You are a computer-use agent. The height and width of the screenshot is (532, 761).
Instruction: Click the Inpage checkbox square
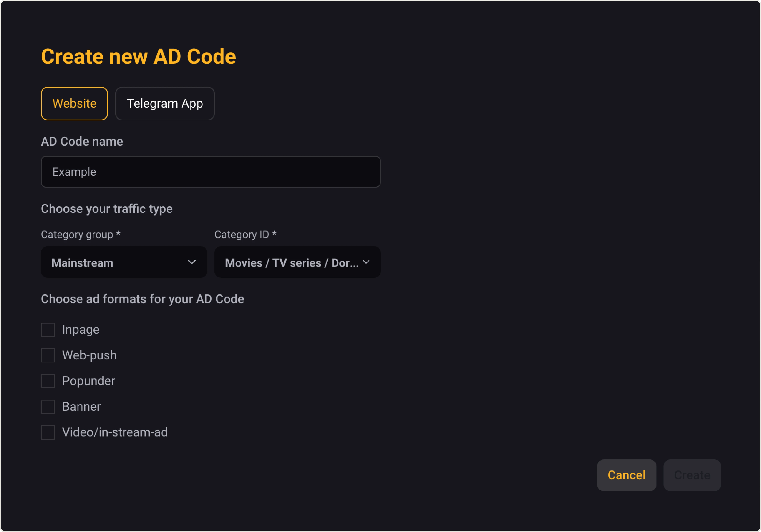point(48,329)
